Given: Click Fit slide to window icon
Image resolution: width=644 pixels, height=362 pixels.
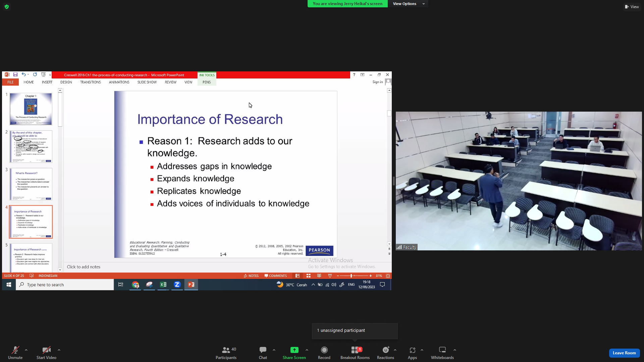Looking at the screenshot, I should coord(388,276).
